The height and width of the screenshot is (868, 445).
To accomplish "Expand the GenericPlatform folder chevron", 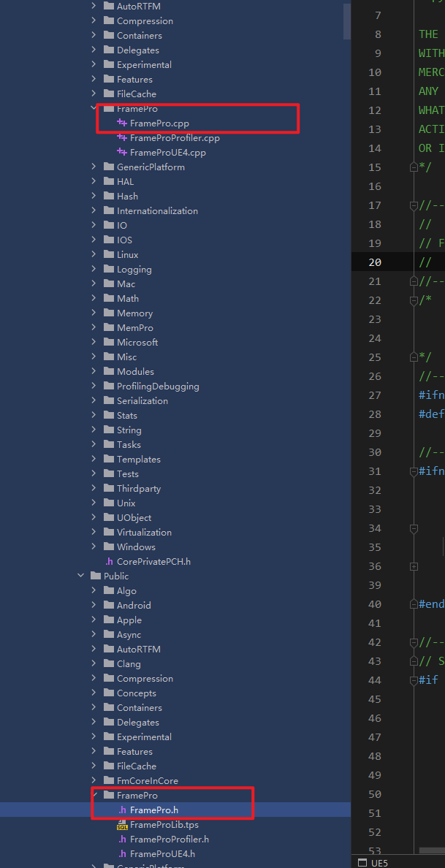I will pyautogui.click(x=94, y=167).
